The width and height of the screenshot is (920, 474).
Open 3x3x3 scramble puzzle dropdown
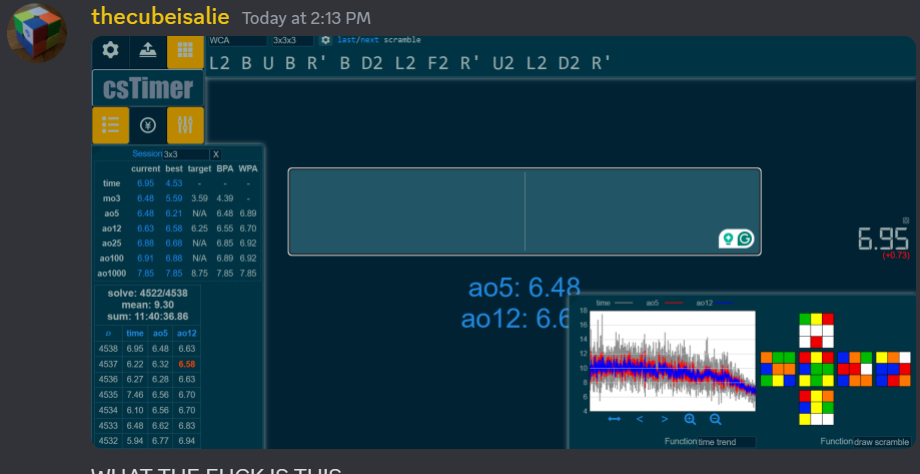click(x=292, y=40)
